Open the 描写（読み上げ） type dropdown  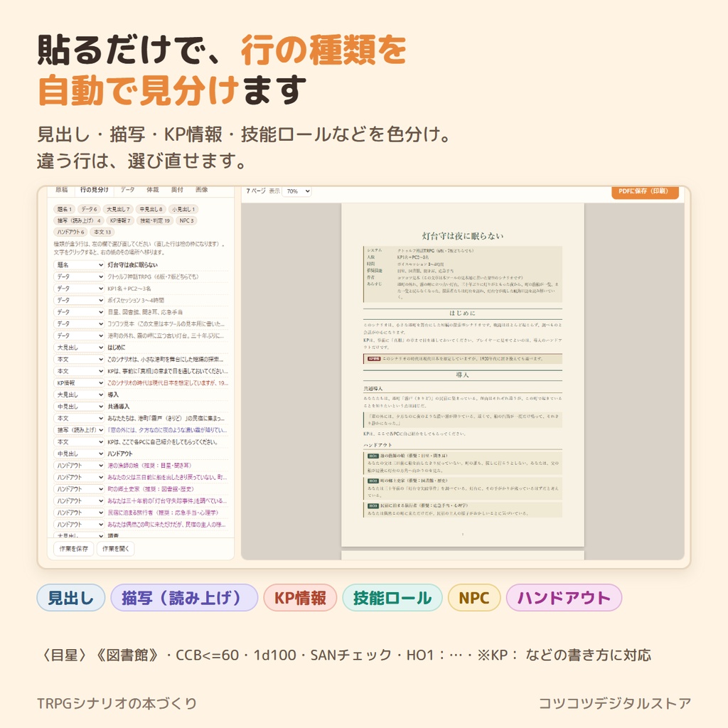80,430
